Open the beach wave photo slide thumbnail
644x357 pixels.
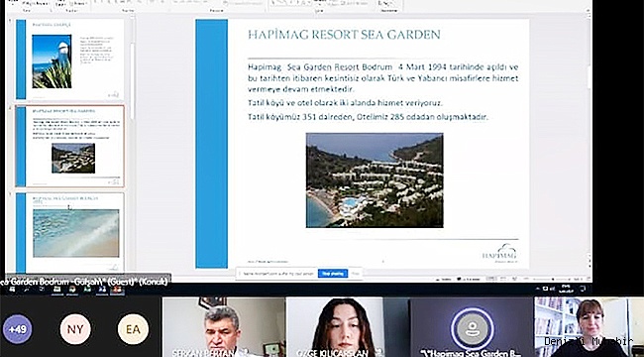point(69,233)
